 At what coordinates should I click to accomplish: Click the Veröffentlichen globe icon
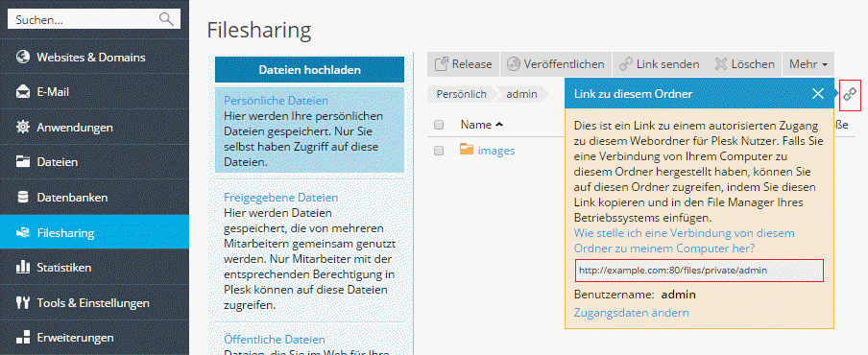pyautogui.click(x=514, y=64)
